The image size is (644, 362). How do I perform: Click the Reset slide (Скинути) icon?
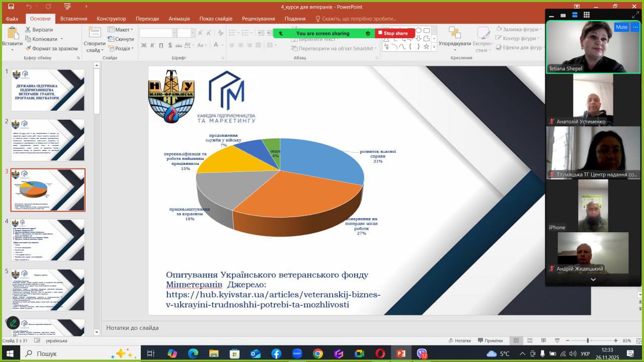[111, 39]
